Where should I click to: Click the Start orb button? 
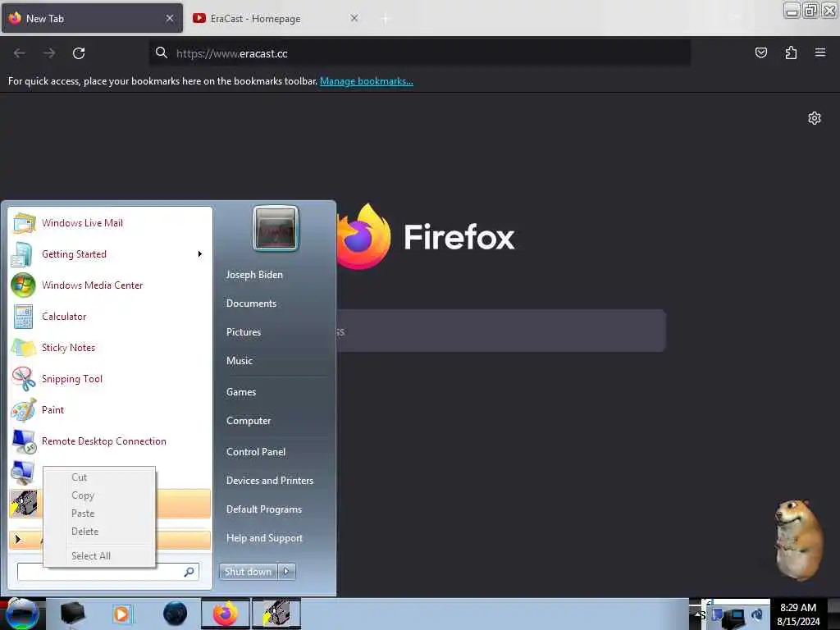[x=21, y=614]
